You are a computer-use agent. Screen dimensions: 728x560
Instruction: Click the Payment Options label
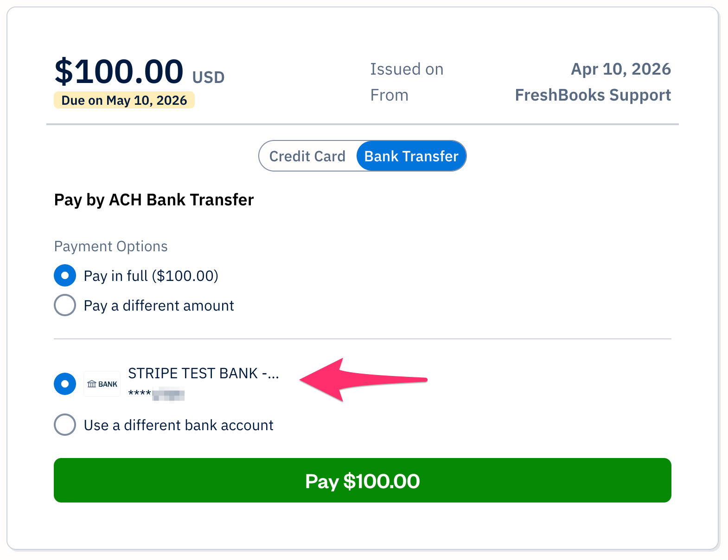(x=110, y=246)
